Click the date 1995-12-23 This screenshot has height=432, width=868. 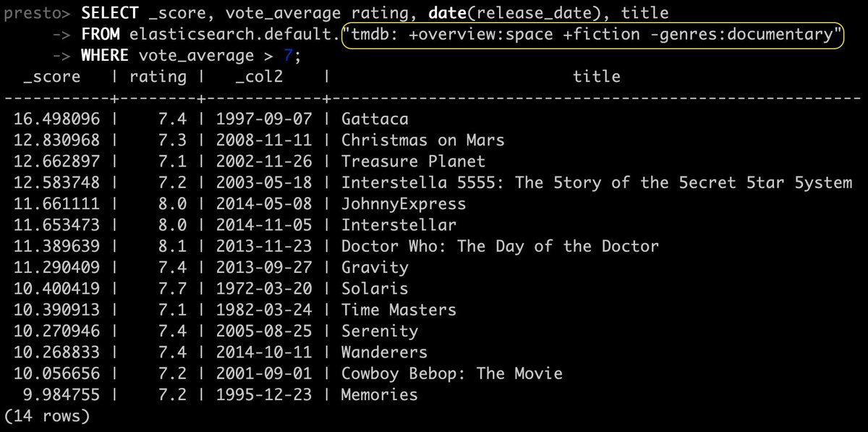coord(264,395)
